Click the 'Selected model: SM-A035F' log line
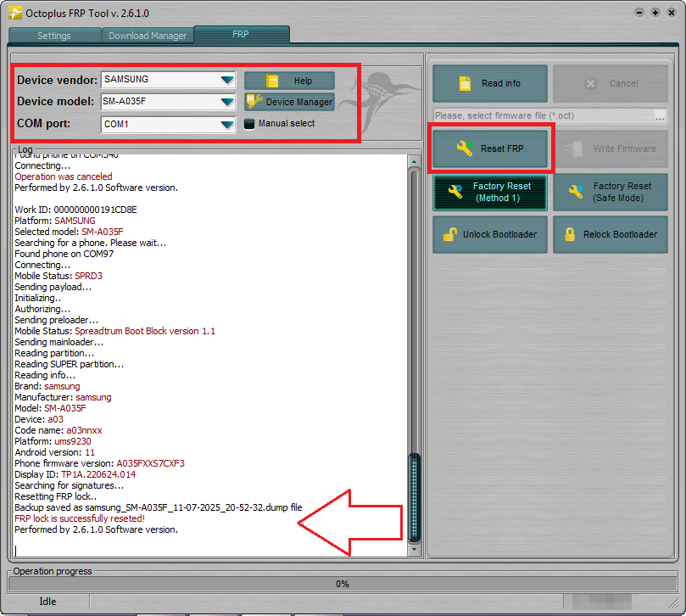Viewport: 686px width, 616px height. pos(69,232)
